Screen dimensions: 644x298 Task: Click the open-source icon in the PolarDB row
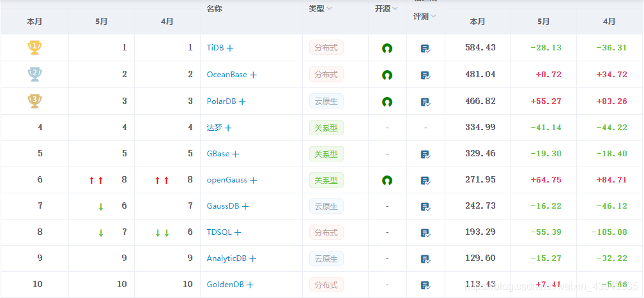pos(387,102)
